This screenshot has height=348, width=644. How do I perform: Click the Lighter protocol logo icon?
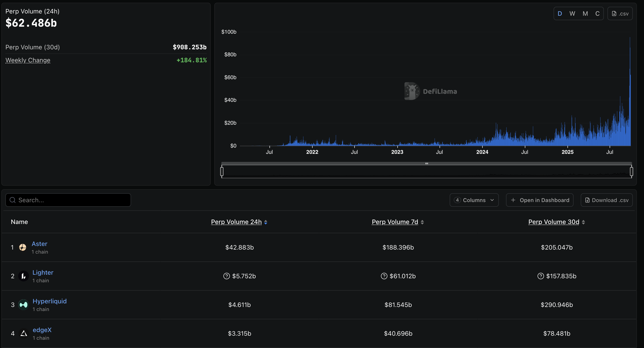(x=24, y=276)
